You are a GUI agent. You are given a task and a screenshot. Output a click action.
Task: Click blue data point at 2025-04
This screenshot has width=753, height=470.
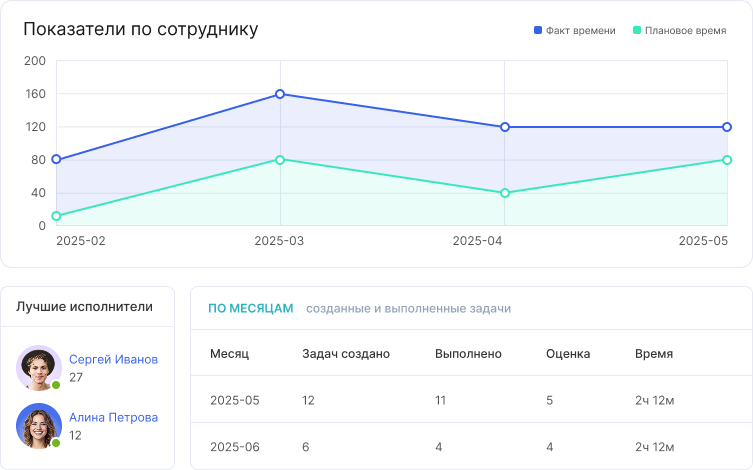(505, 127)
